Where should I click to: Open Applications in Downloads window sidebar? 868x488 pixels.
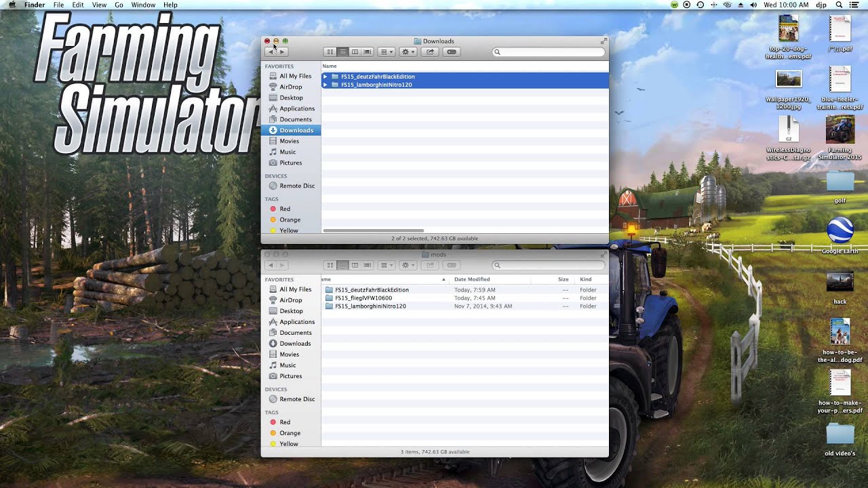tap(292, 108)
